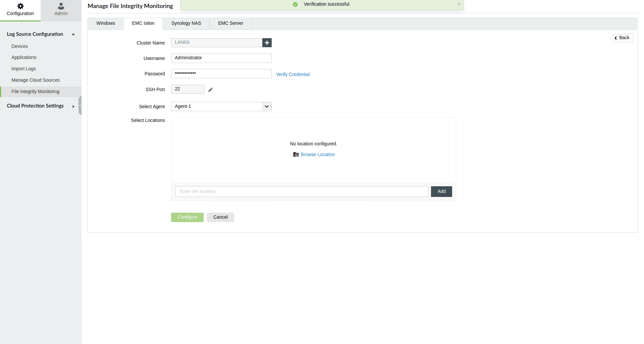Edit SSH Port using pencil icon
Screen dimensions: 644x344
[210, 89]
